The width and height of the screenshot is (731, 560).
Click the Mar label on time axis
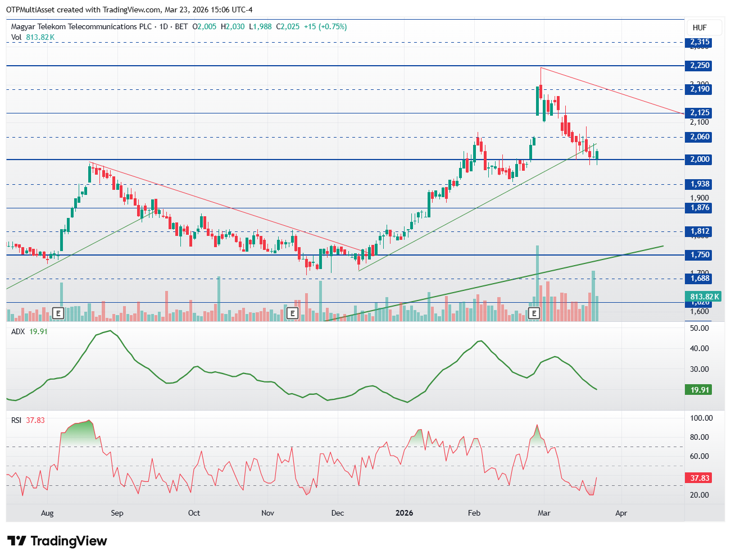543,513
